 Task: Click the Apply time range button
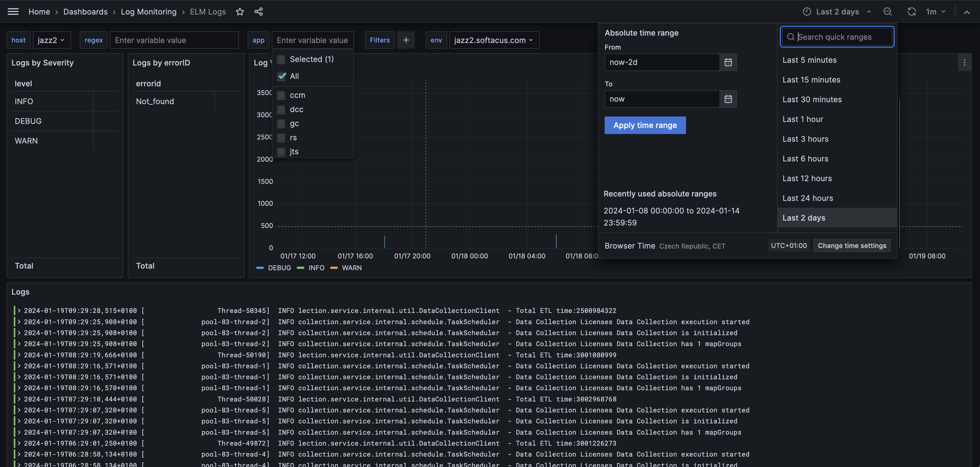coord(645,125)
